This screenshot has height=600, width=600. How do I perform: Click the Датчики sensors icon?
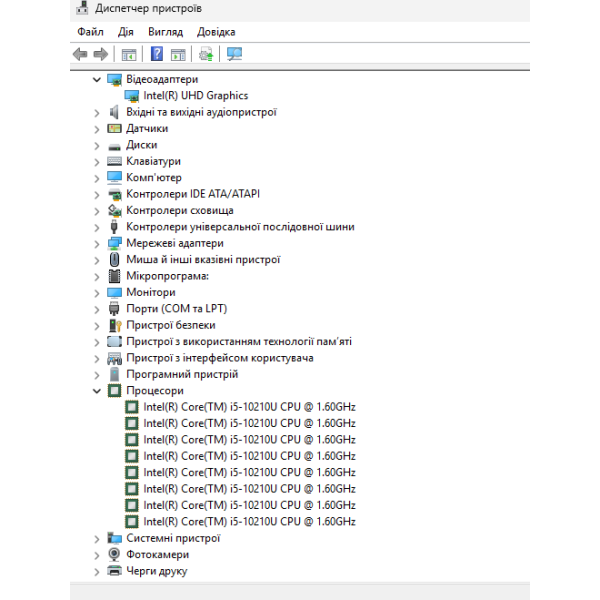114,129
